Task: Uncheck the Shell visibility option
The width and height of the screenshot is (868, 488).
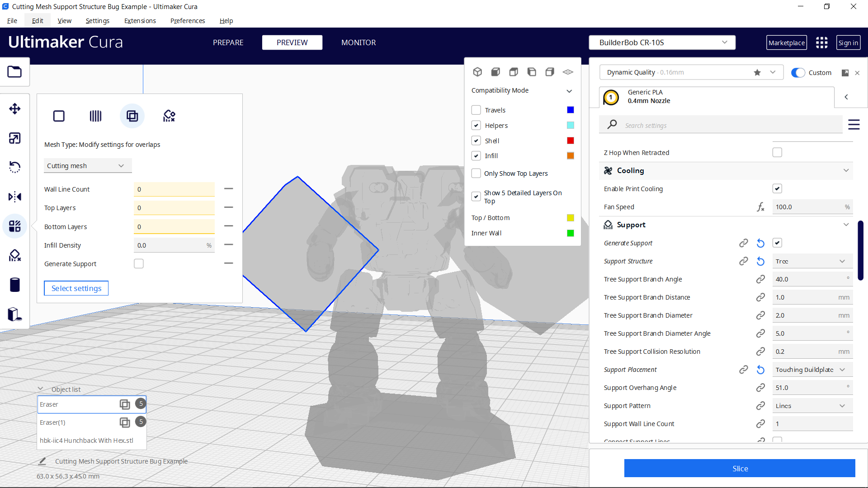Action: tap(476, 141)
